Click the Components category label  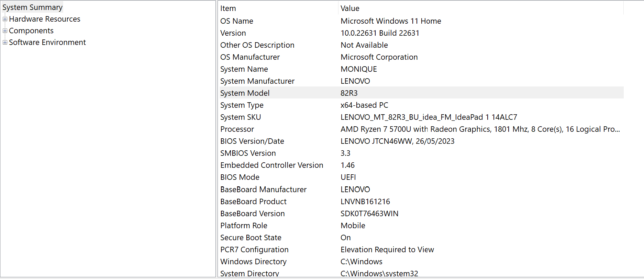click(x=31, y=31)
